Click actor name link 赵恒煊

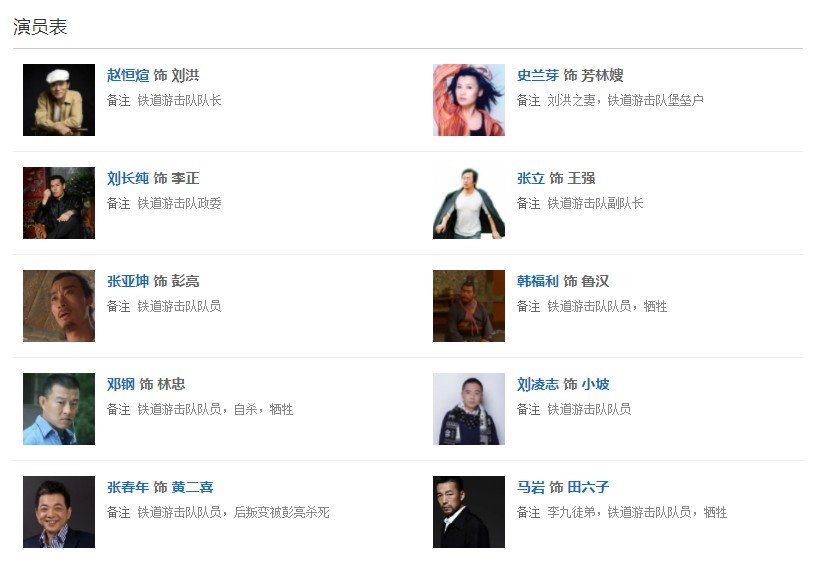(x=128, y=75)
